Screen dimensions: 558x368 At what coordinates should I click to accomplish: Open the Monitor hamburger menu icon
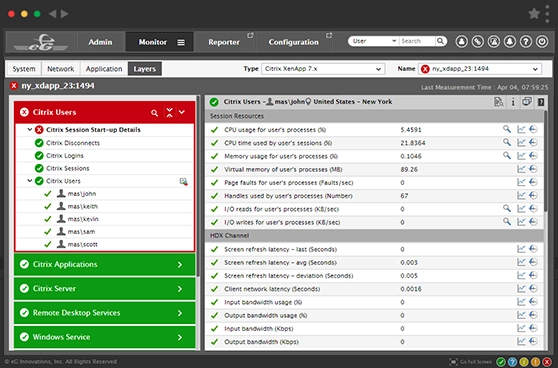(x=181, y=42)
